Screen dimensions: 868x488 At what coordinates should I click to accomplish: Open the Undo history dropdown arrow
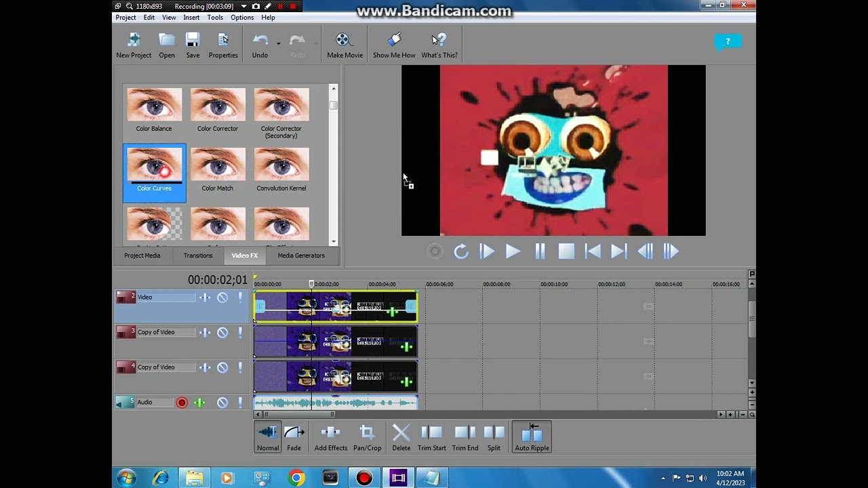tap(278, 43)
